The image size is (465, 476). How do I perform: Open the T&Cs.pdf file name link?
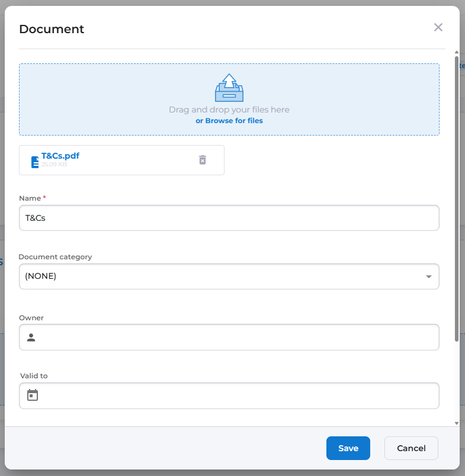(60, 156)
